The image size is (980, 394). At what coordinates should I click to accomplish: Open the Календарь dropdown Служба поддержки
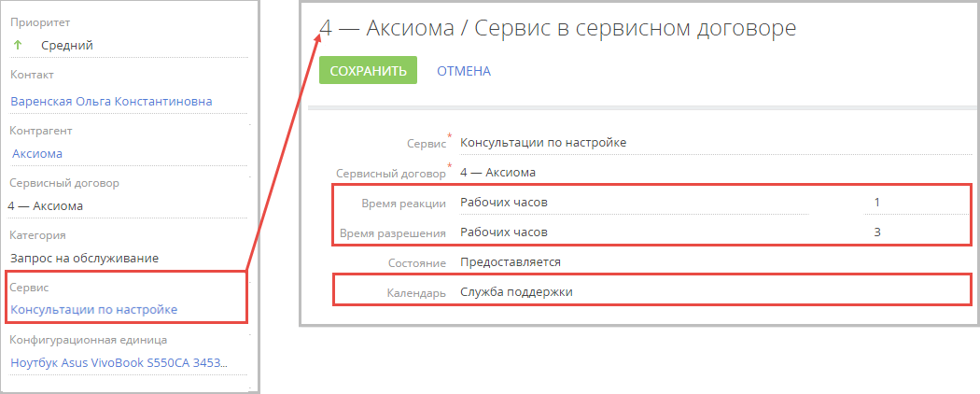[716, 291]
